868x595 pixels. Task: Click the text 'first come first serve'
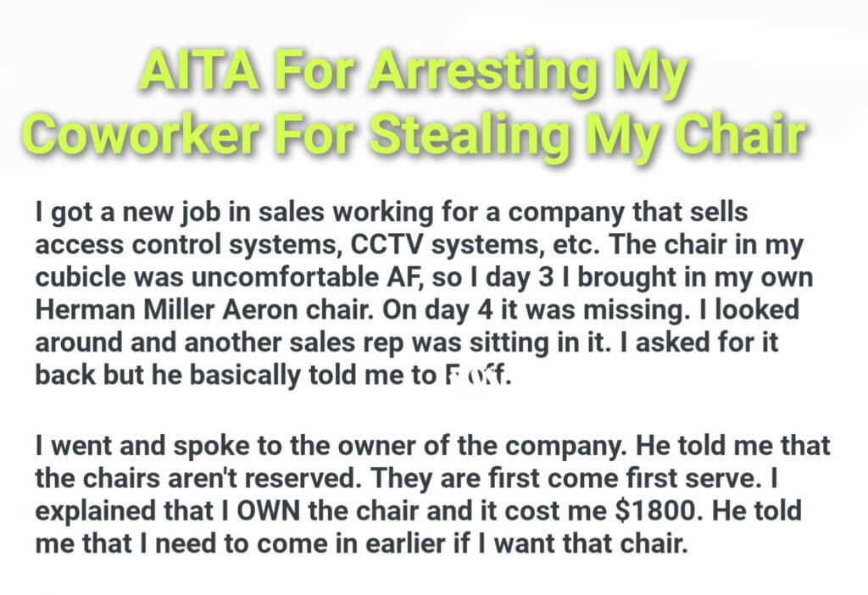643,477
